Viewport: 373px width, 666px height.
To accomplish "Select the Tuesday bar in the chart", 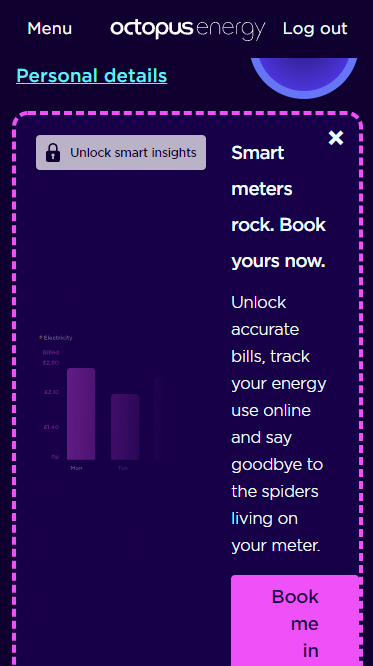I will click(x=125, y=427).
